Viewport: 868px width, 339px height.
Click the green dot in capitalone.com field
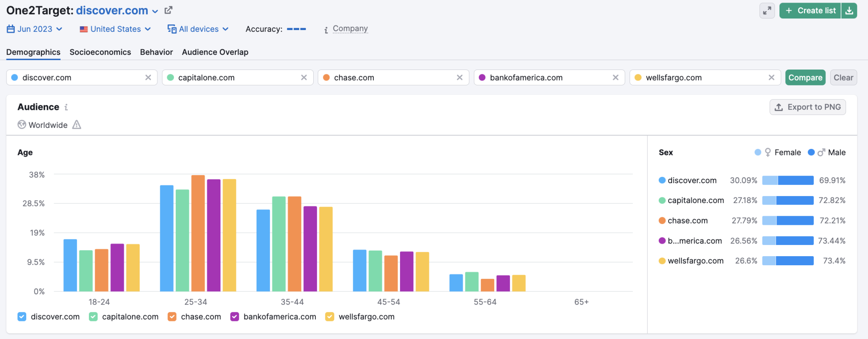(170, 78)
